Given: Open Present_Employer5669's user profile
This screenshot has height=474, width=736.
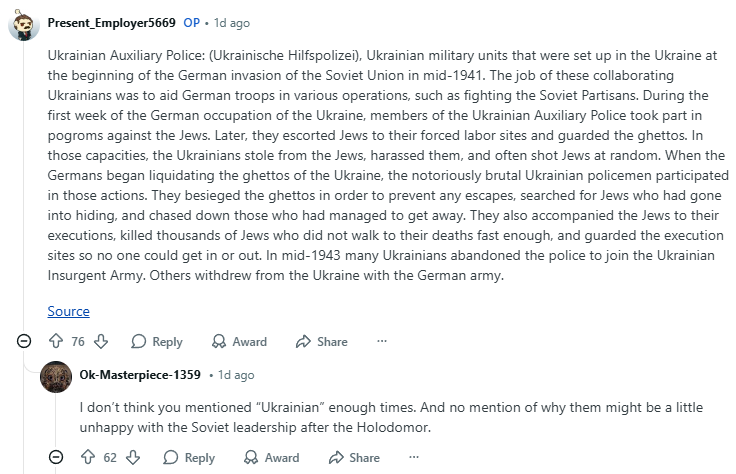Looking at the screenshot, I should [x=111, y=22].
